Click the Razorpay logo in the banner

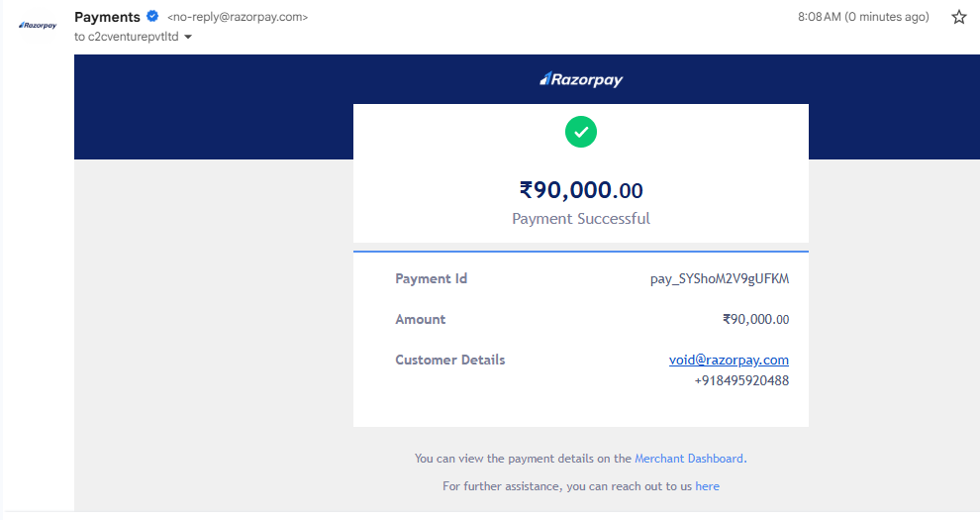581,79
